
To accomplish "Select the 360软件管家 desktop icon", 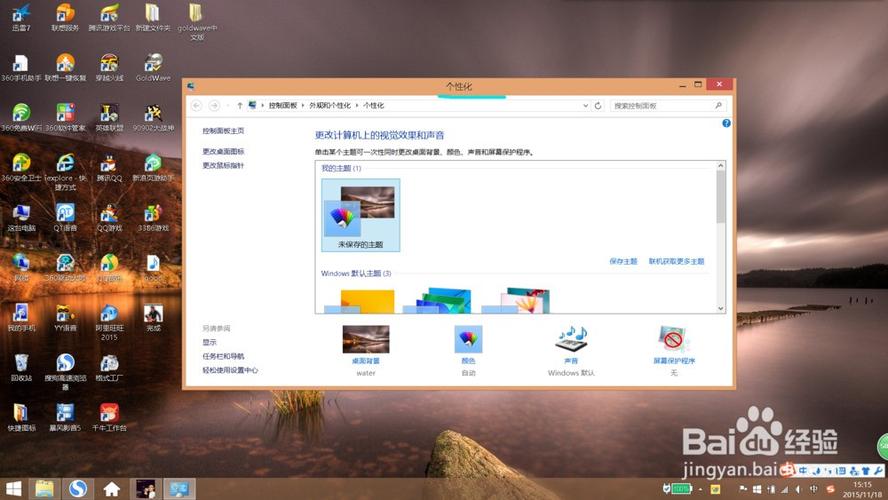I will click(65, 118).
